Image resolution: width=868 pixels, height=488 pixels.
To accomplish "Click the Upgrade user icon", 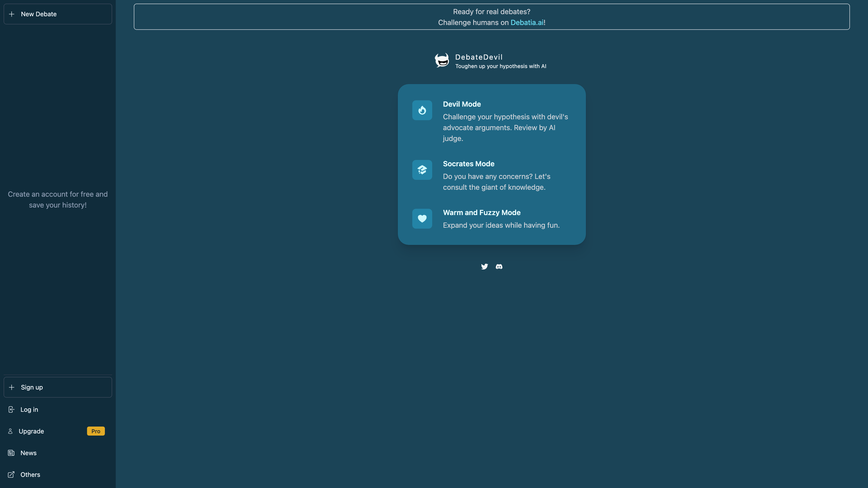I will (11, 431).
